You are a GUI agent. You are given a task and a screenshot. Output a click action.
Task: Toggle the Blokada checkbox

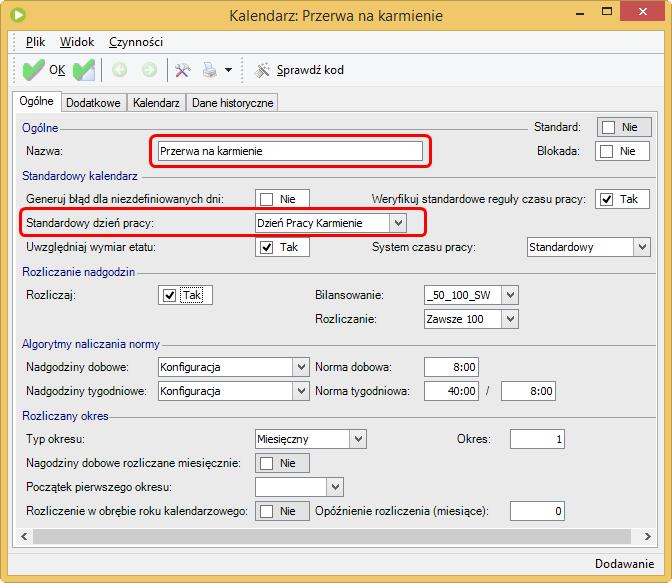click(606, 151)
